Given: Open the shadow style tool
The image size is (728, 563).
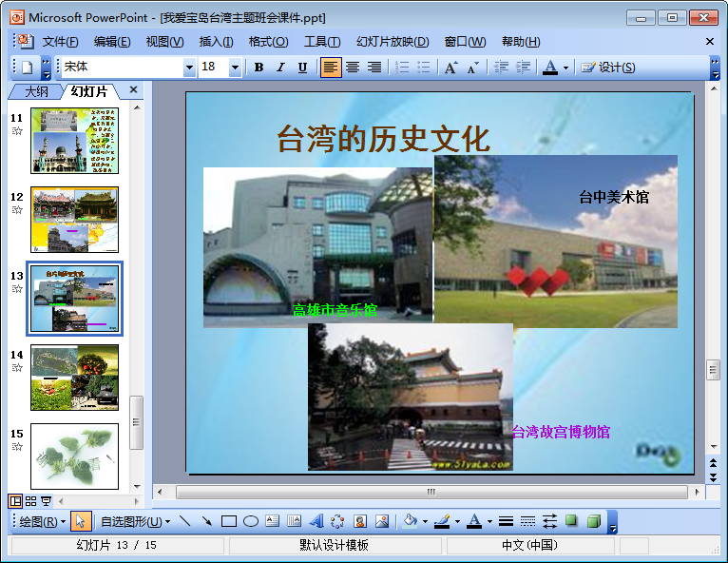Looking at the screenshot, I should [571, 521].
